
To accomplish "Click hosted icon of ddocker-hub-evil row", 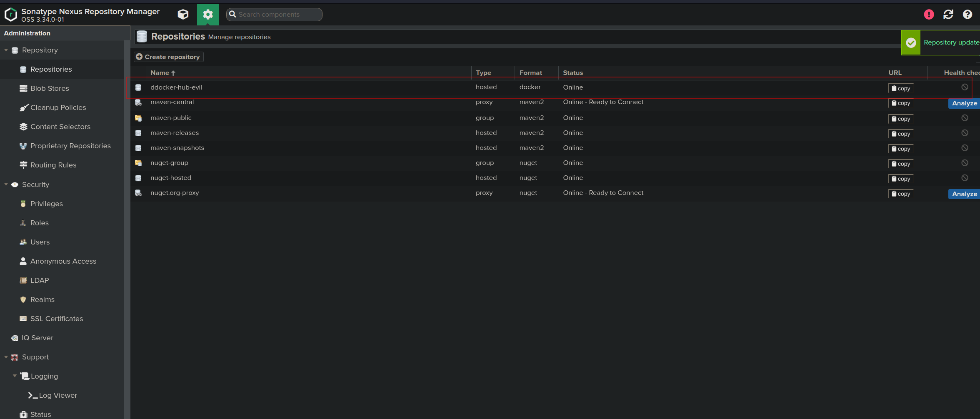I will (x=138, y=87).
